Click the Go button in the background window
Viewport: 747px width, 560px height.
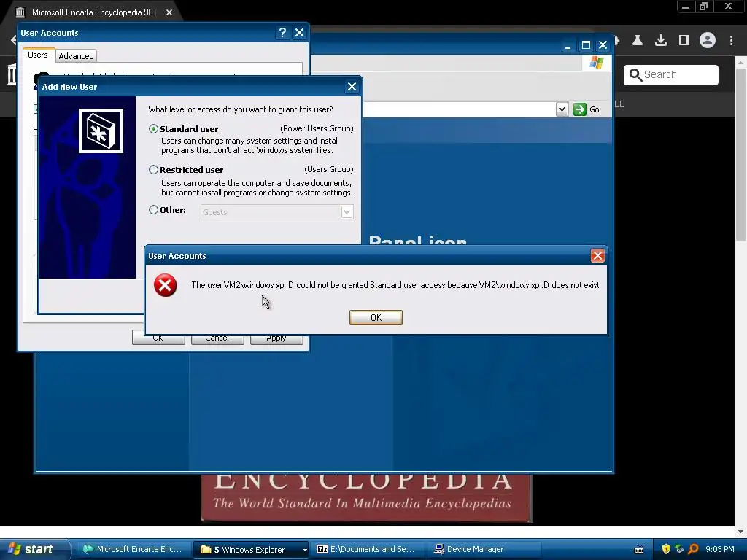tap(587, 109)
